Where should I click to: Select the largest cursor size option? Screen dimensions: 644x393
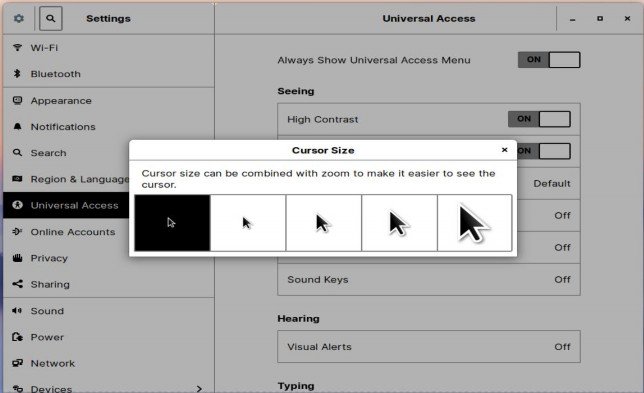pyautogui.click(x=474, y=223)
